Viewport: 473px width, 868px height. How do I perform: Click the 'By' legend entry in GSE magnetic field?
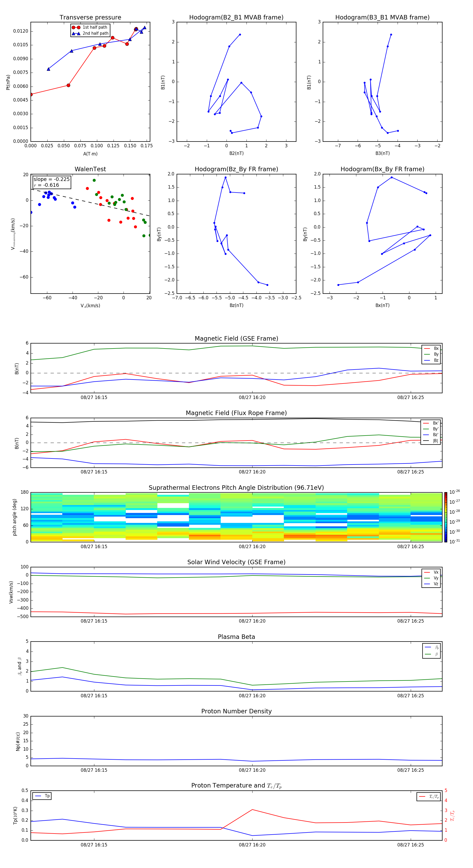431,354
